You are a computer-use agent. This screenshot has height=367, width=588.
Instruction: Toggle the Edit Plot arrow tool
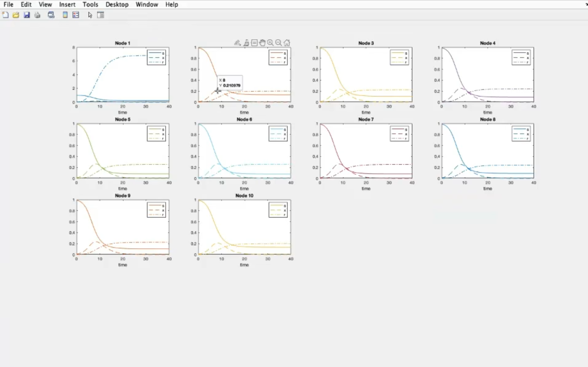point(90,15)
